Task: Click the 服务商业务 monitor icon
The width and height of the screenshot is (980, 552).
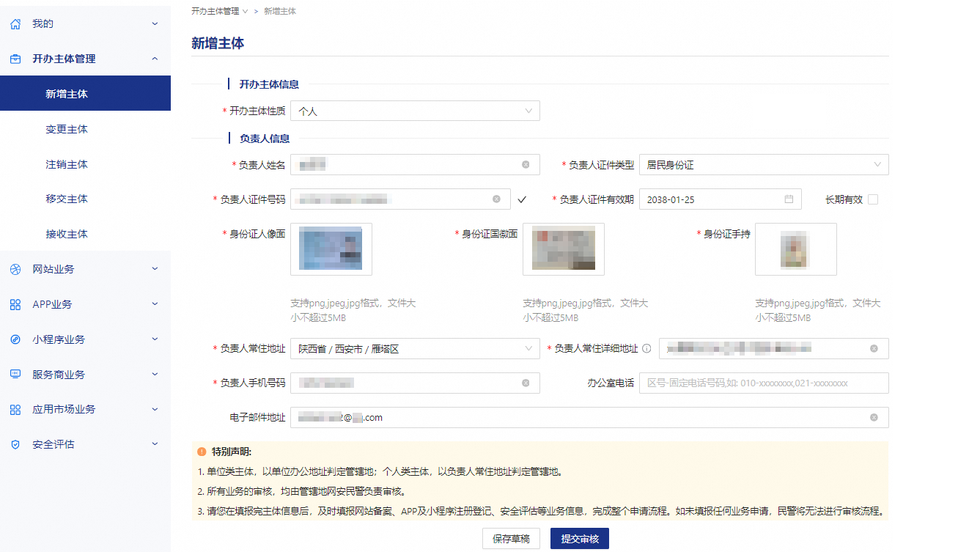Action: (15, 374)
